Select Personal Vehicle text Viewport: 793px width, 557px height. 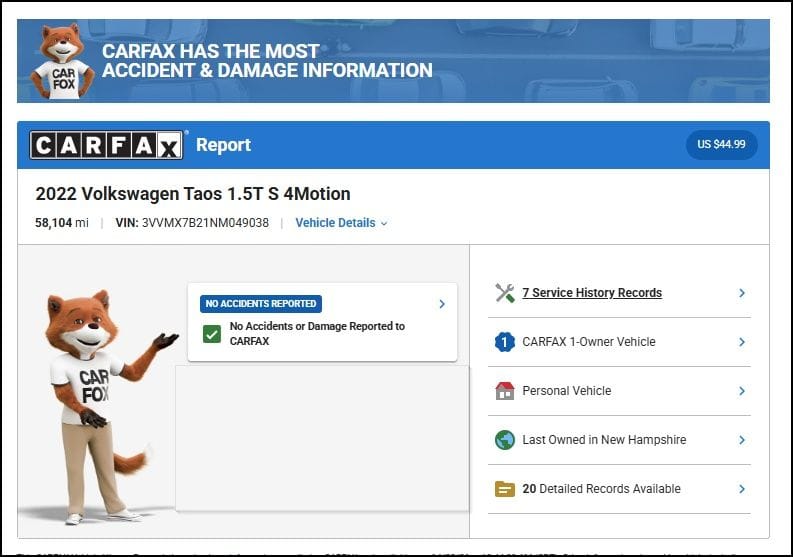click(x=566, y=391)
